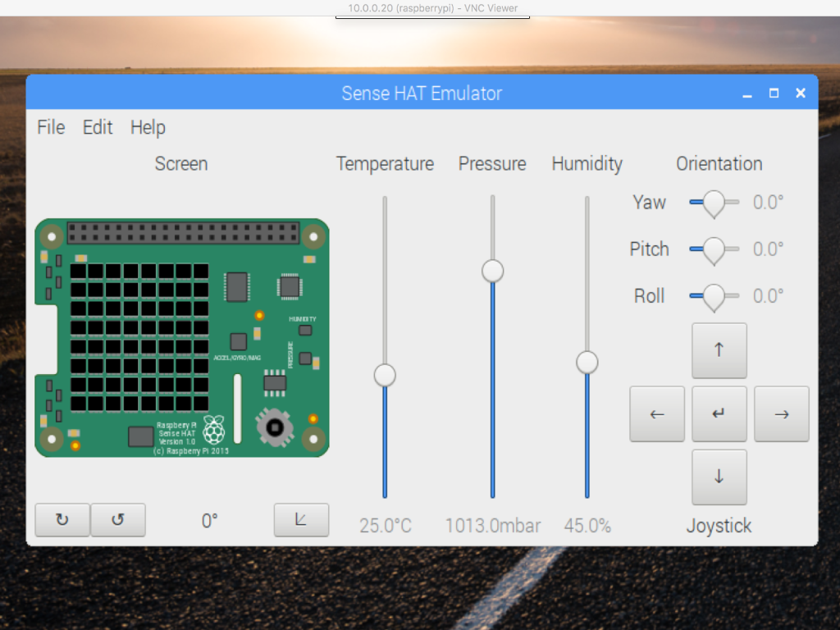Click the Roll slider handle
840x630 pixels.
714,297
